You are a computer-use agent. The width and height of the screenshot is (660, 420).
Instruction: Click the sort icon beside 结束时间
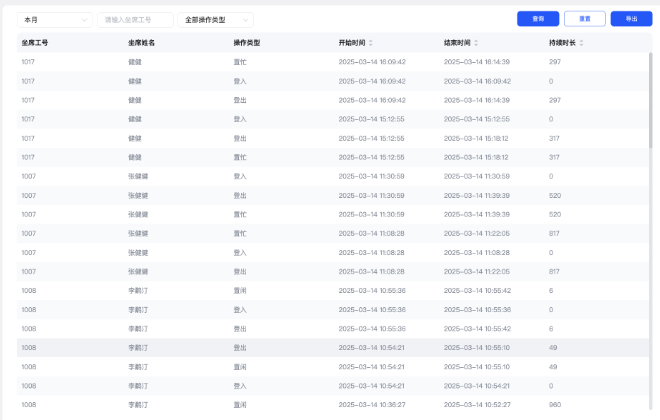point(476,43)
